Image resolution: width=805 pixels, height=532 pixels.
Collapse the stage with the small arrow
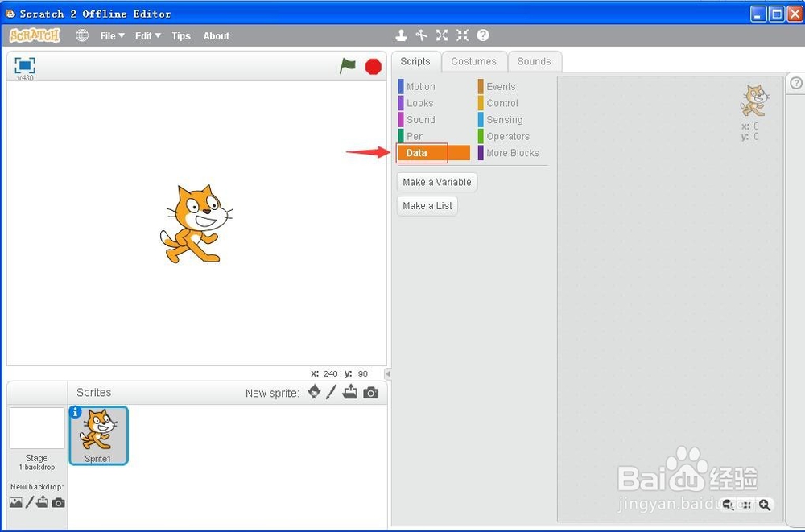coord(388,373)
